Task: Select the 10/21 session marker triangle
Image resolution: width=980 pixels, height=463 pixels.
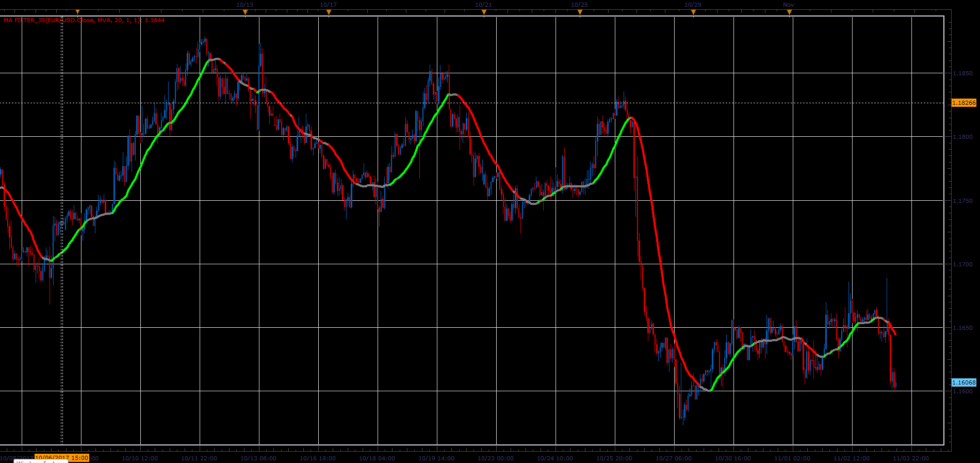Action: click(484, 12)
